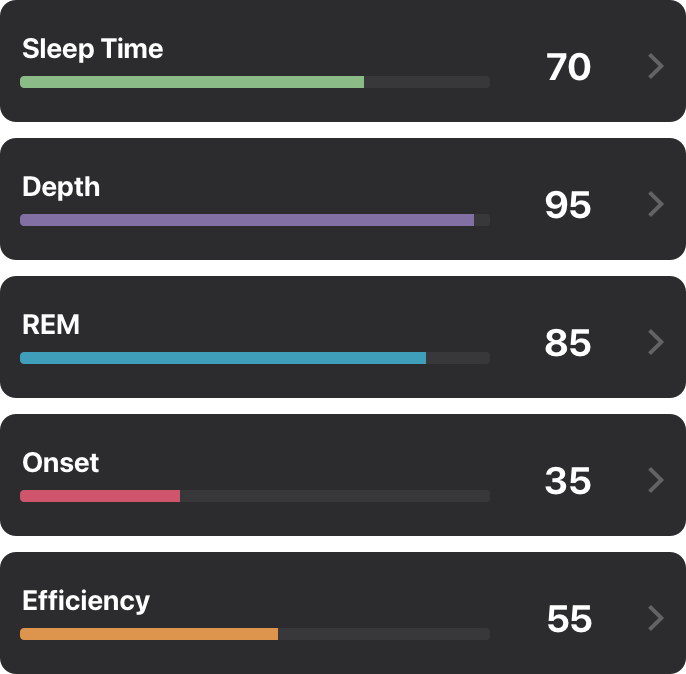This screenshot has width=686, height=674.
Task: Click the Efficiency score 55
Action: [x=569, y=619]
